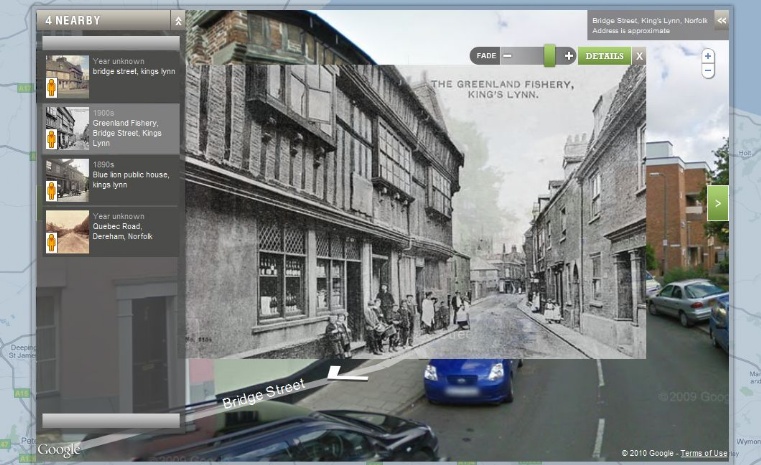Image resolution: width=761 pixels, height=465 pixels.
Task: Click the top scroll bar of nearby list
Action: point(111,42)
